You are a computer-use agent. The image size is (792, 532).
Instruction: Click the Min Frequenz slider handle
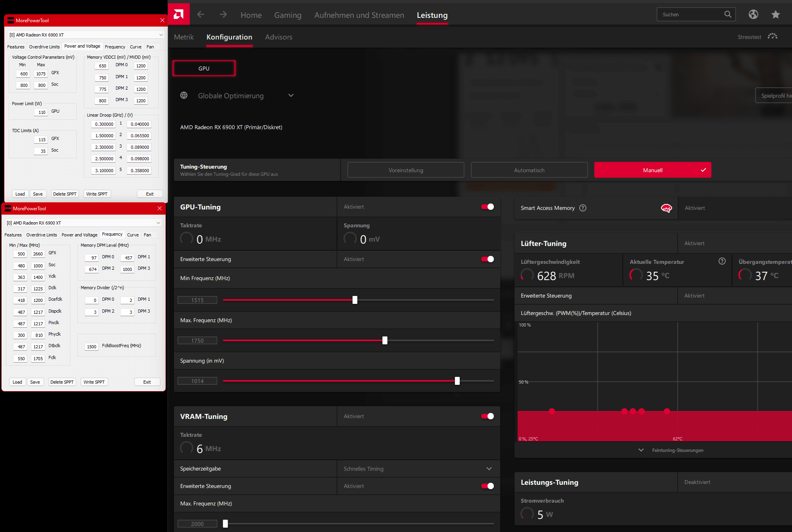tap(355, 300)
